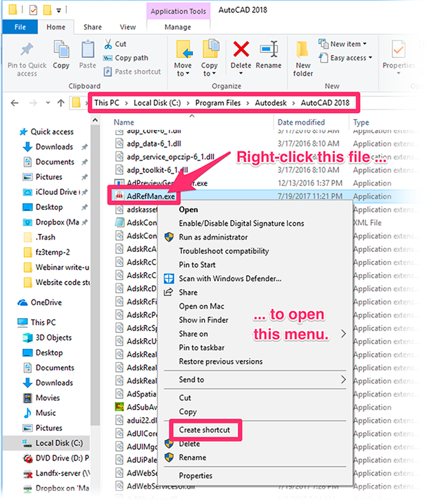Click Local Disk (C:) in breadcrumb

pos(157,103)
